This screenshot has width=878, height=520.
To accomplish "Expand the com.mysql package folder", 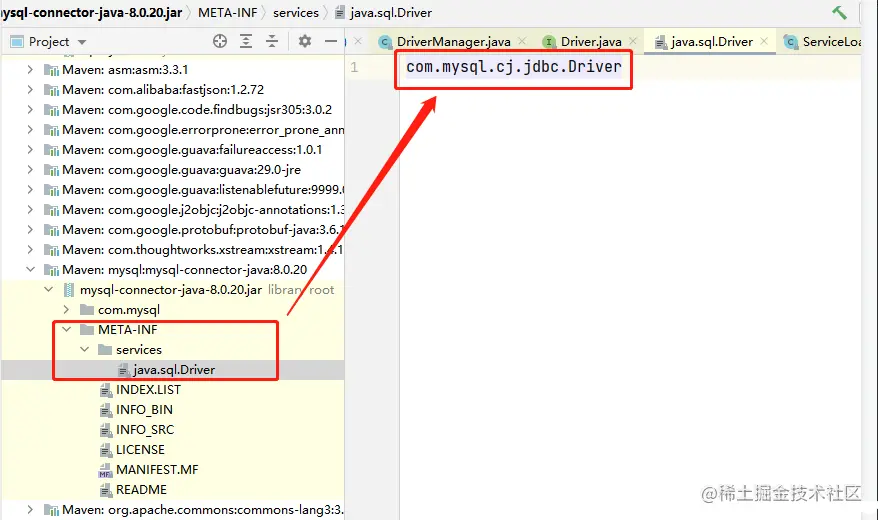I will pyautogui.click(x=67, y=310).
